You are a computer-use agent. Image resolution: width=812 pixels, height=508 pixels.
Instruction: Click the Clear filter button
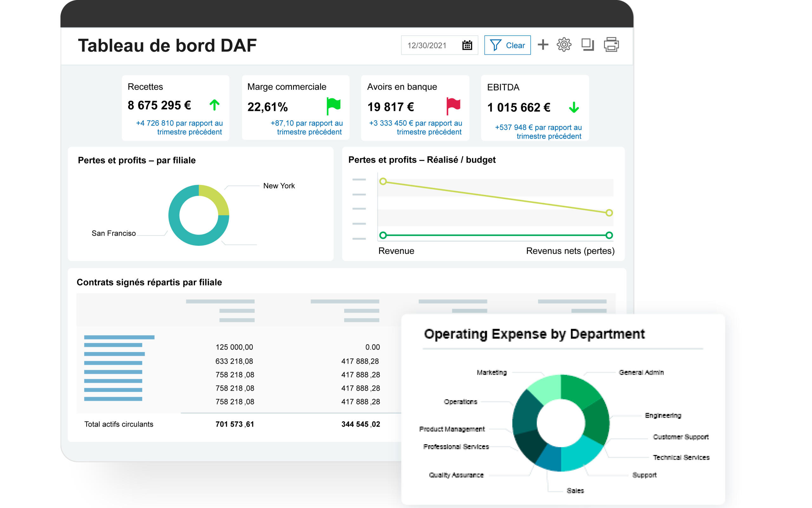coord(507,45)
